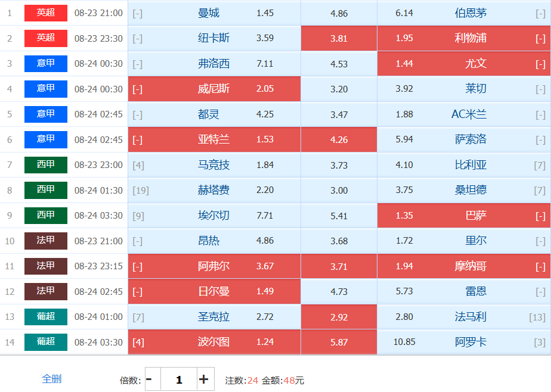Click the 西甲 league tag in row 7
This screenshot has width=551, height=392.
[46, 165]
